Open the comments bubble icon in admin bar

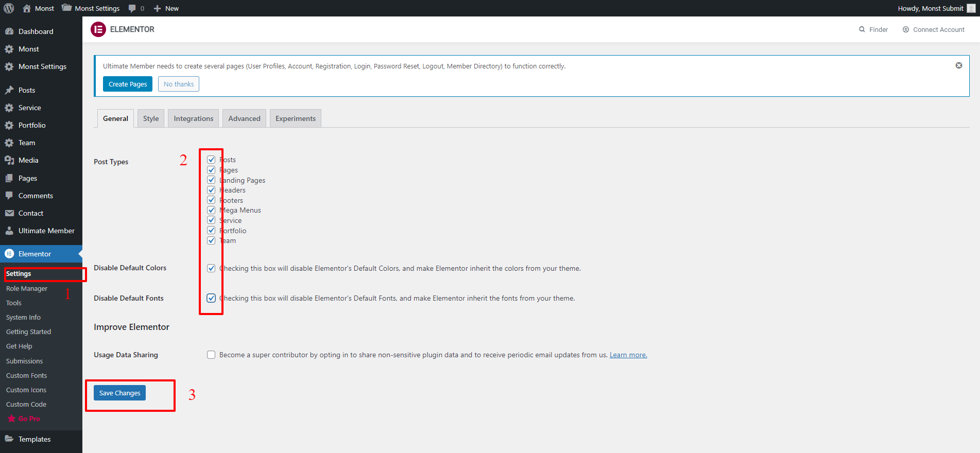point(132,8)
